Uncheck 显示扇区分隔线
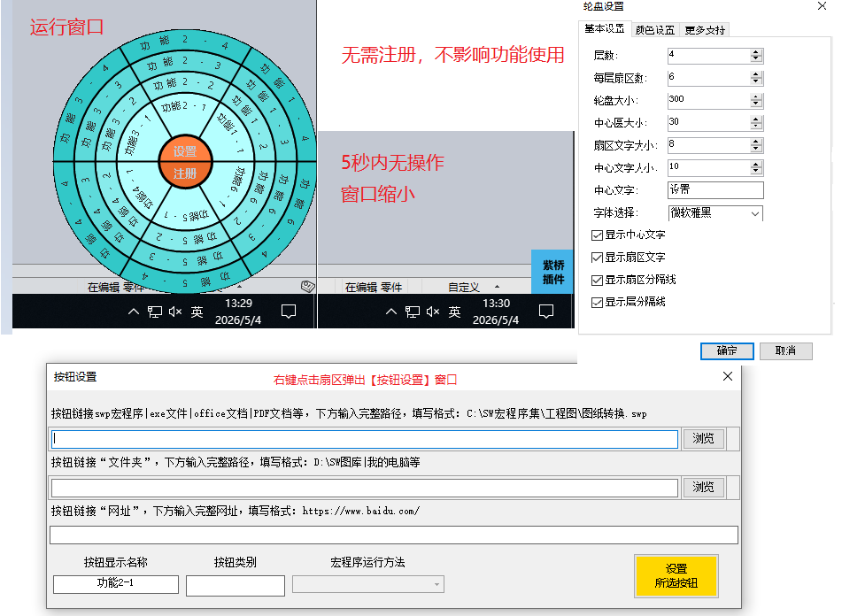The image size is (842, 616). click(x=597, y=281)
